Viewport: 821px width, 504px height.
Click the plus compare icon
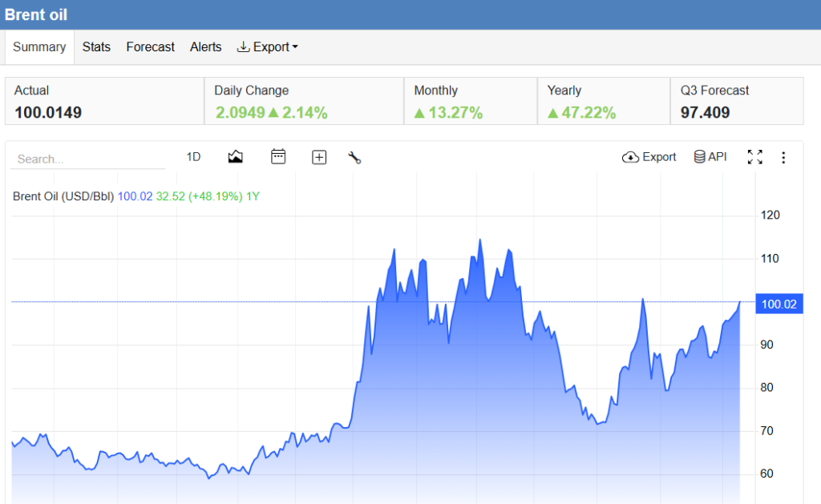[x=319, y=157]
